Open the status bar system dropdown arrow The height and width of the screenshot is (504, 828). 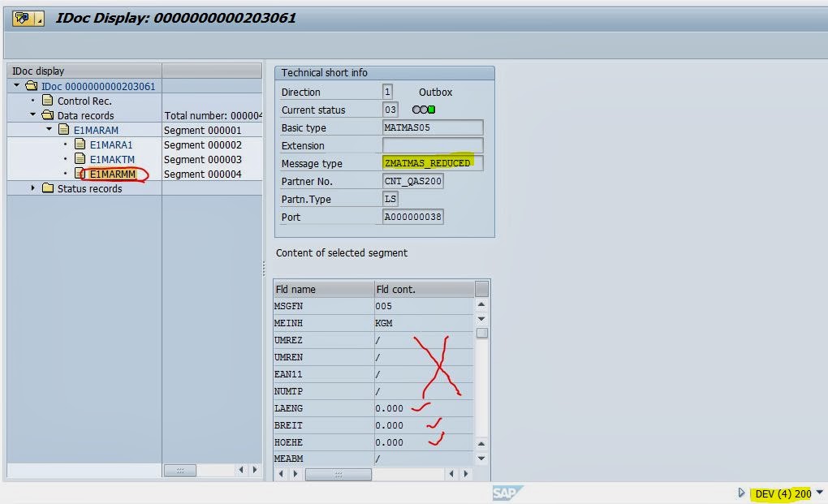(820, 492)
